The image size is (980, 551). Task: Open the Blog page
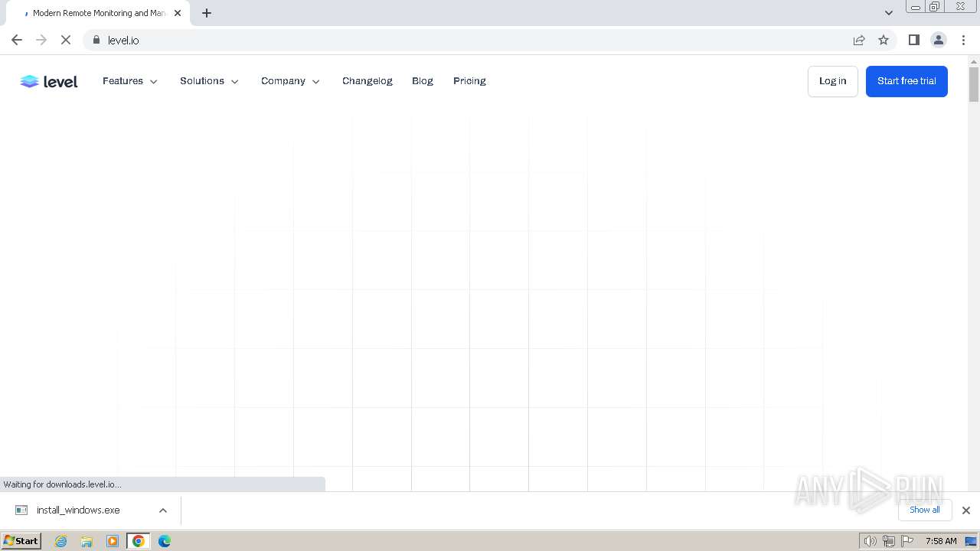[x=423, y=81]
